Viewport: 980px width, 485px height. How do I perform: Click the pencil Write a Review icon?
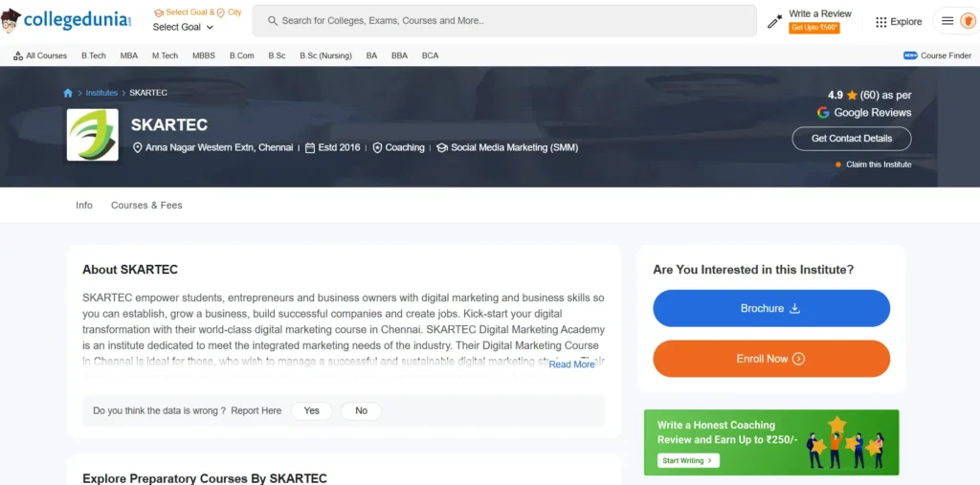pos(774,21)
